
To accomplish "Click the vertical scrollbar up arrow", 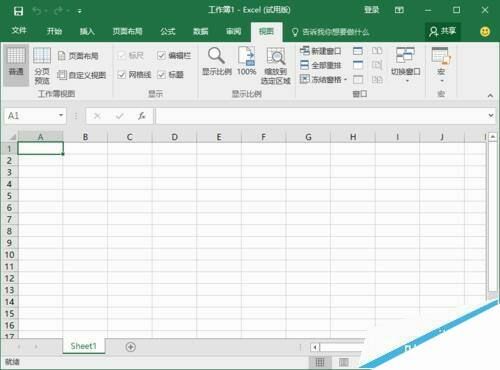I will (493, 137).
